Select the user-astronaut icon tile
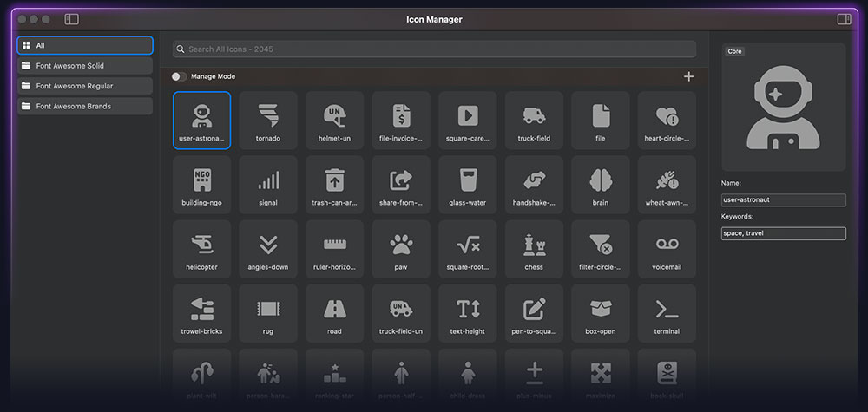This screenshot has width=868, height=412. click(x=201, y=120)
